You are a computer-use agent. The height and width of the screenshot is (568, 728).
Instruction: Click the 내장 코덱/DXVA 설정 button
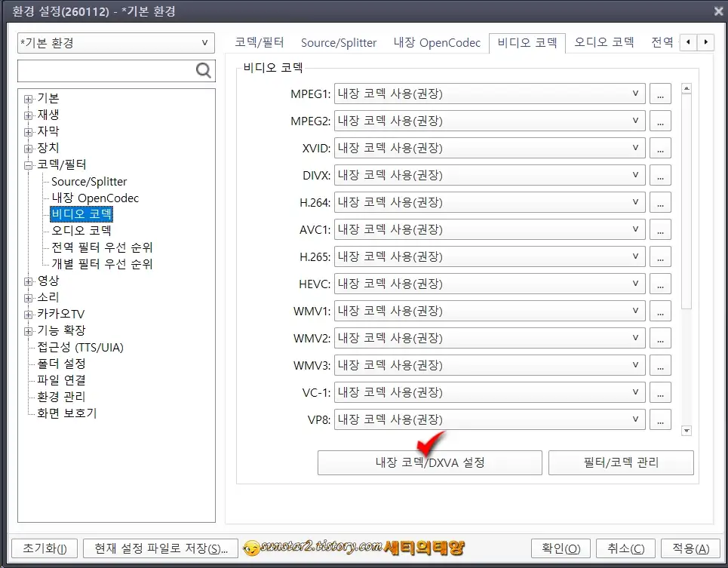[429, 462]
